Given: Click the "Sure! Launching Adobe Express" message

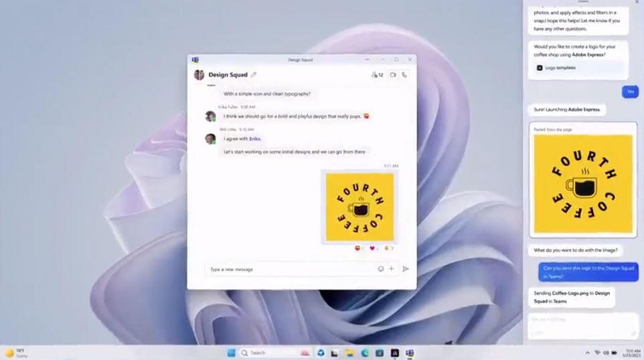Looking at the screenshot, I should (567, 110).
